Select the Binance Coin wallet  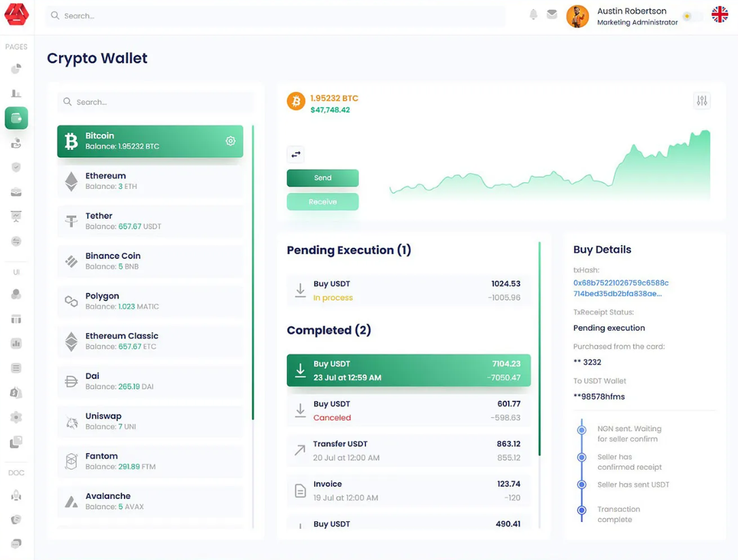coord(150,261)
